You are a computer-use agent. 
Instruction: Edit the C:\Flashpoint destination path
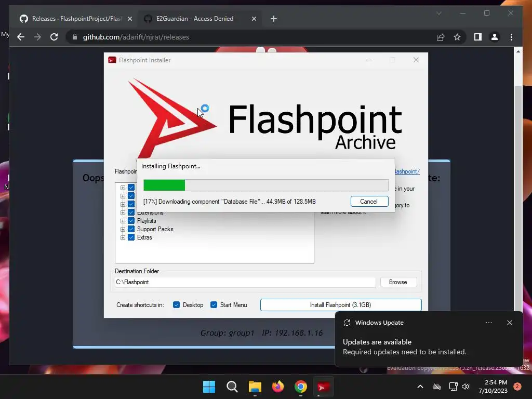click(x=245, y=282)
